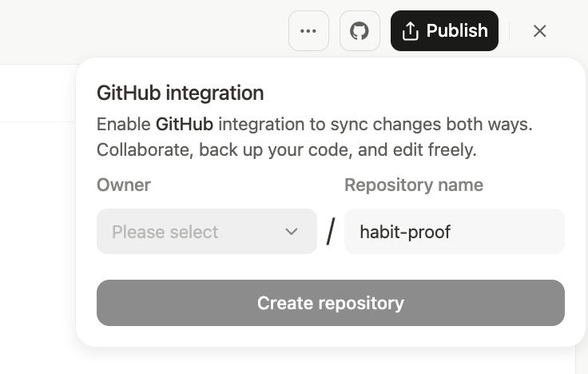Click the bold 'GitHub' word in description
The height and width of the screenshot is (374, 588).
click(x=185, y=125)
